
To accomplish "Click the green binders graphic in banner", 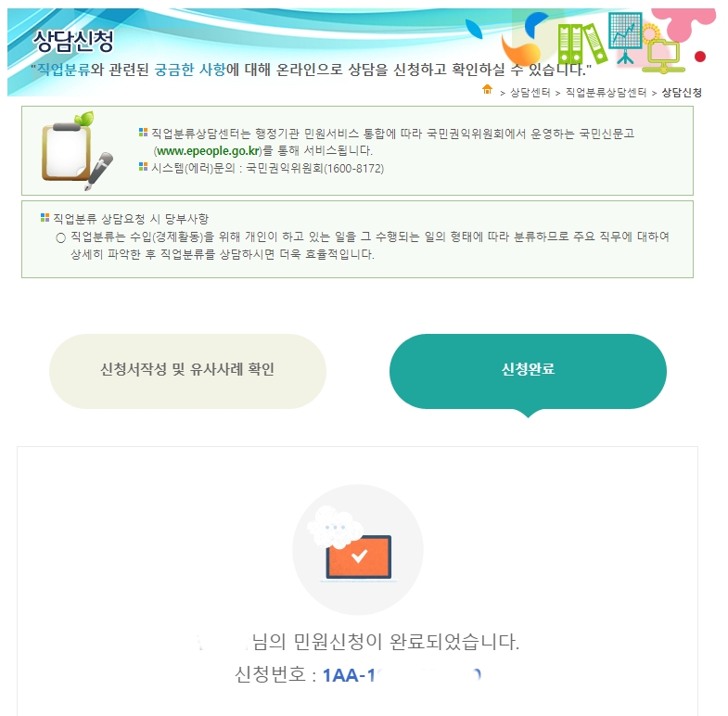I will [582, 44].
